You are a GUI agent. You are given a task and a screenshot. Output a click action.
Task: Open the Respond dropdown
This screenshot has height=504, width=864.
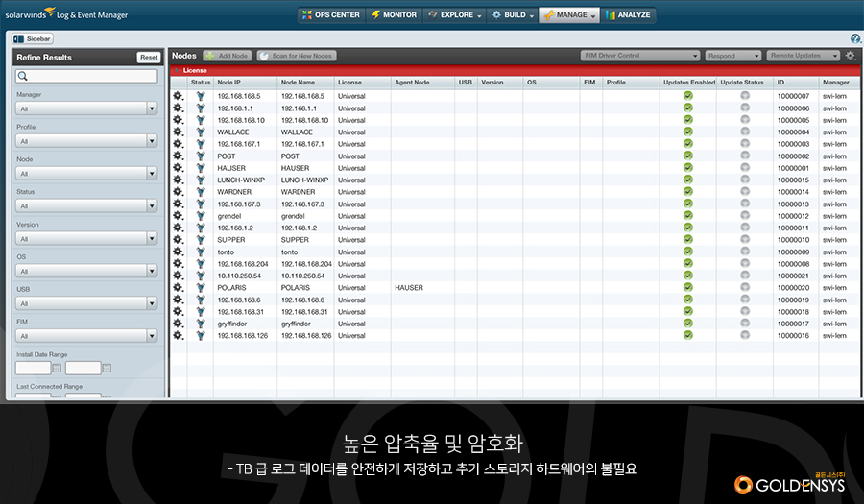[732, 56]
